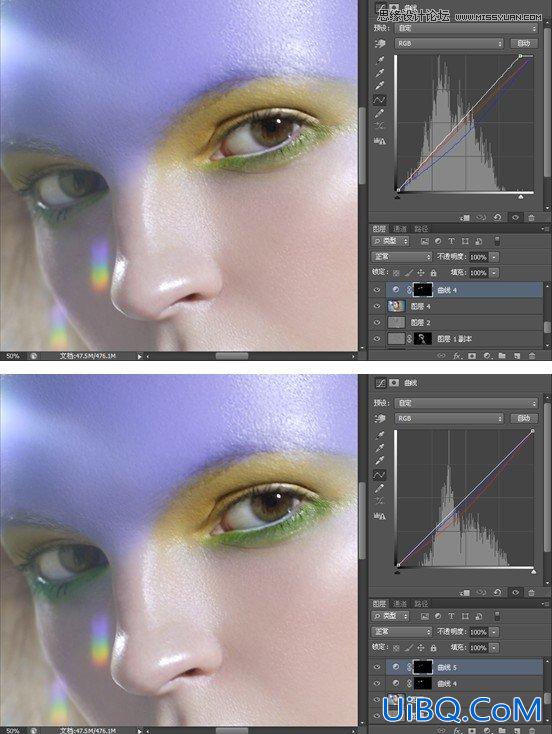Select 图层 tab in top panel
552x734 pixels.
point(379,229)
